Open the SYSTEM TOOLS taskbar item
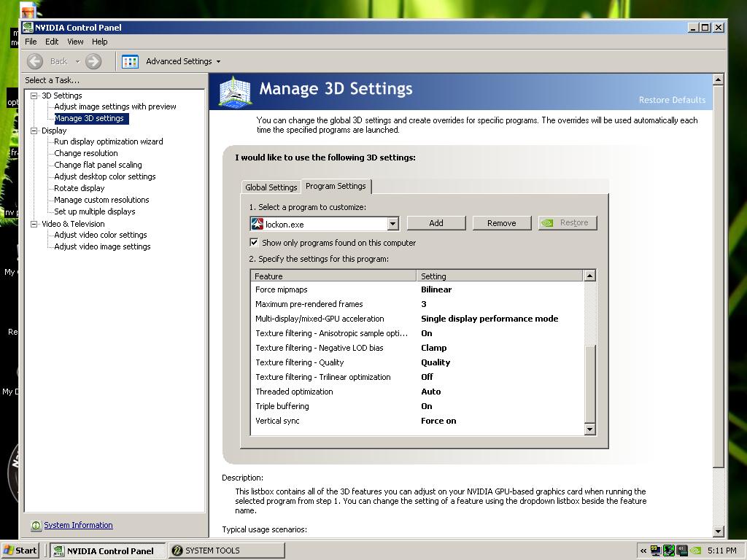Viewport: 747px width, 560px height. 227,551
